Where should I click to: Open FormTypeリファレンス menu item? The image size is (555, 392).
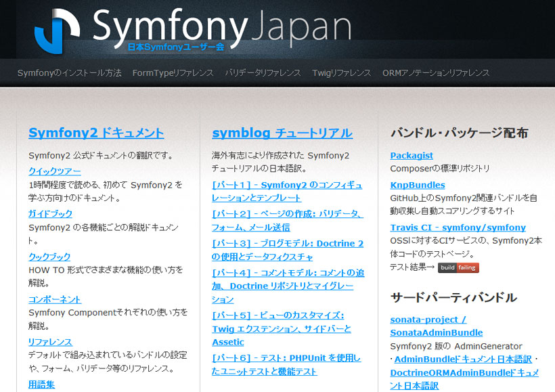[x=173, y=73]
